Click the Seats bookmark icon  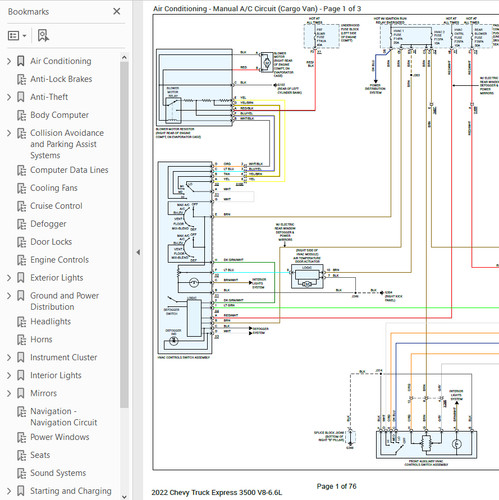[22, 455]
